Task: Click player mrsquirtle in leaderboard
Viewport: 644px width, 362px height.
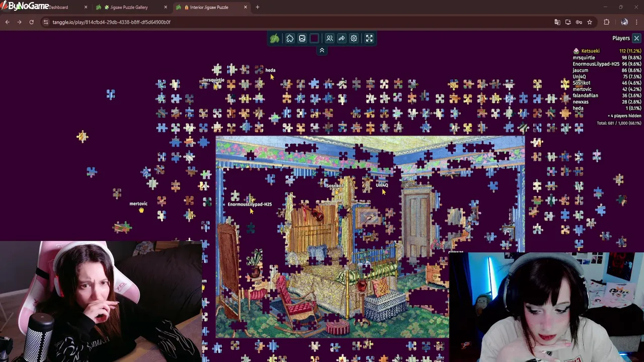Action: click(x=584, y=57)
